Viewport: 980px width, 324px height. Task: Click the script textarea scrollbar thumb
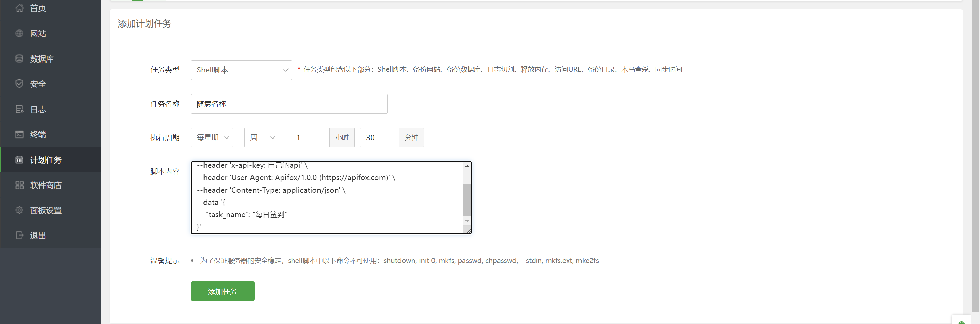[x=467, y=200]
